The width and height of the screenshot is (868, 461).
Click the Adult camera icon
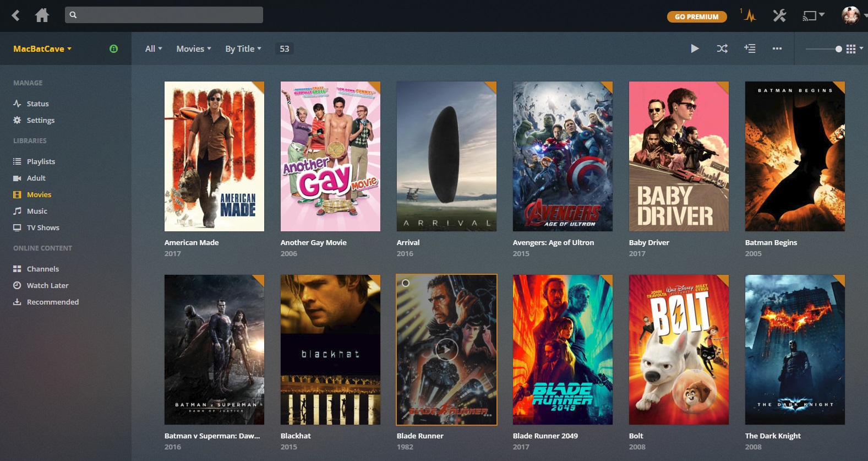(x=17, y=178)
